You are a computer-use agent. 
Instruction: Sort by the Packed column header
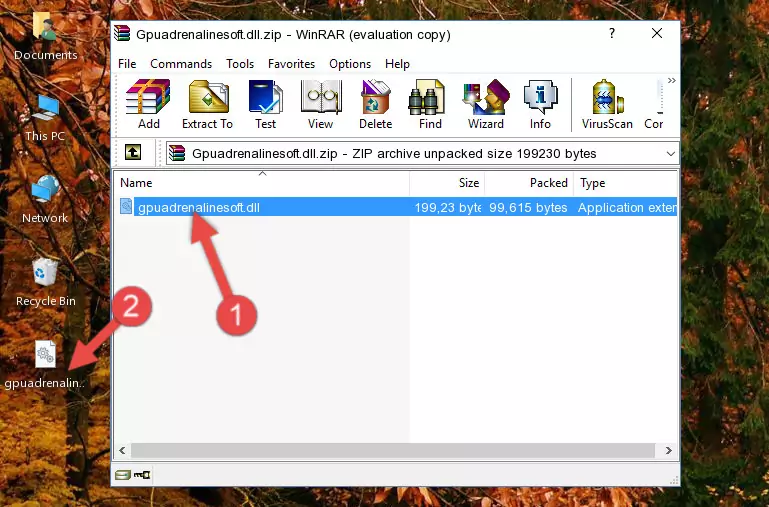[529, 183]
